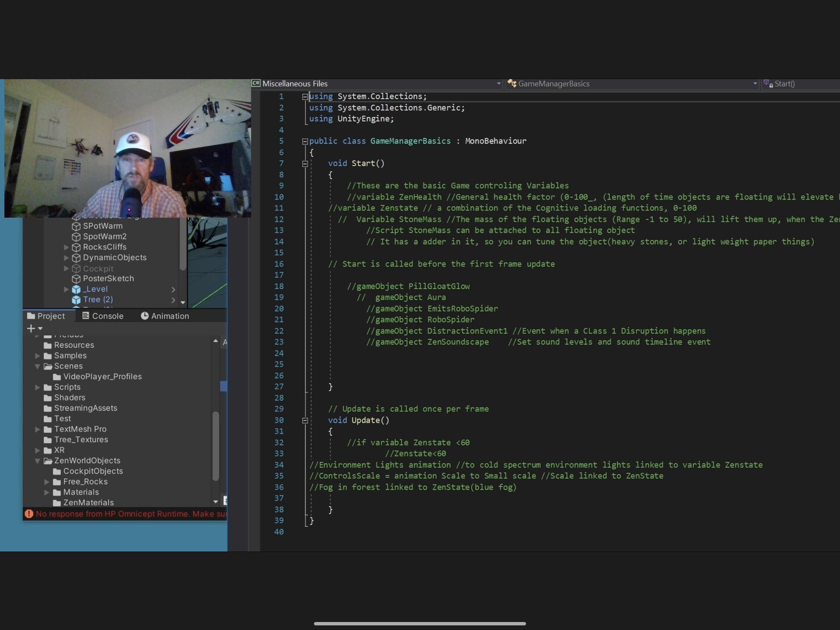Click the blue Tree (2) prefab icon
The height and width of the screenshot is (630, 840).
pyautogui.click(x=76, y=300)
